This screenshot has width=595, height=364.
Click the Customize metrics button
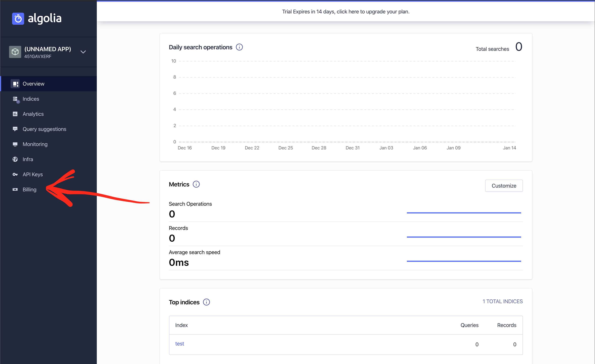pos(504,186)
